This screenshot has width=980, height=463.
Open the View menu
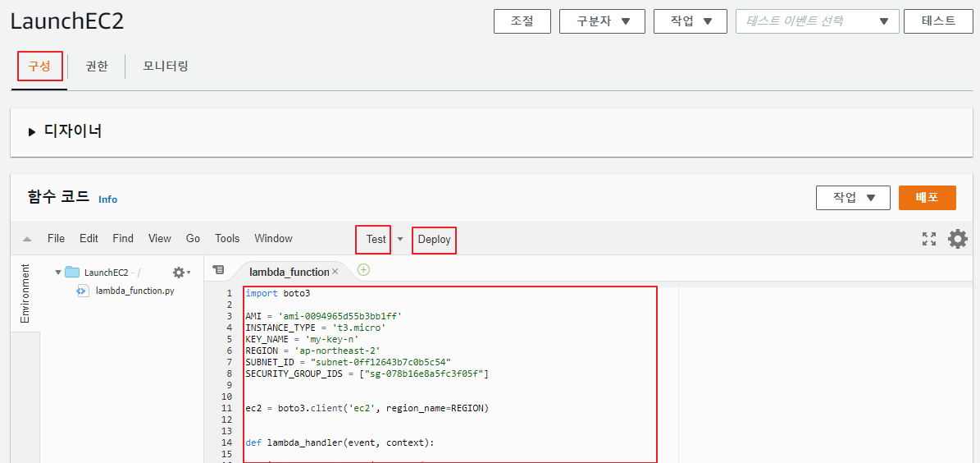159,238
